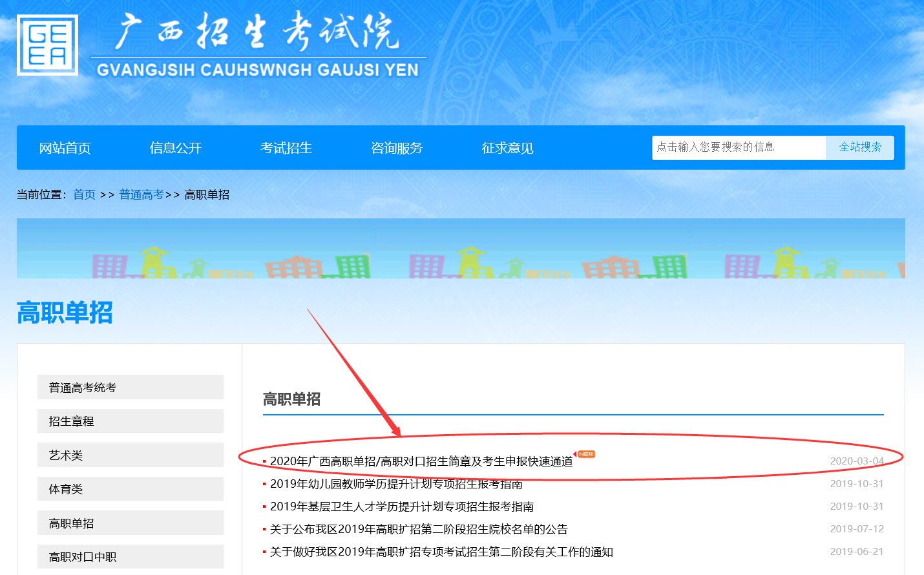The width and height of the screenshot is (924, 575).
Task: Go to 咨询服务 menu item
Action: 397,148
